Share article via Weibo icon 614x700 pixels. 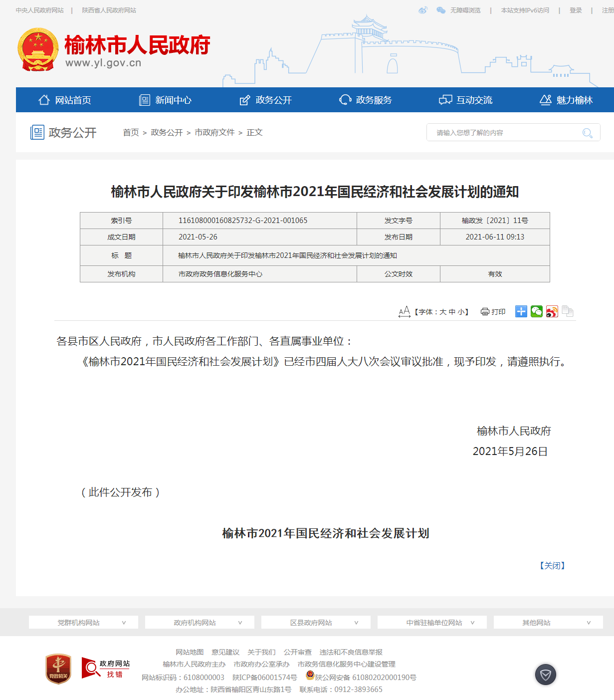pos(552,312)
